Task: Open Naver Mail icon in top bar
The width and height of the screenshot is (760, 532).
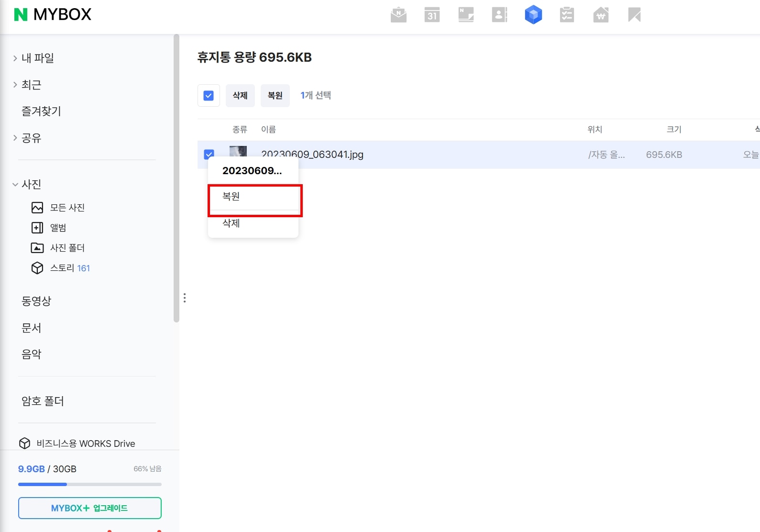Action: 398,15
